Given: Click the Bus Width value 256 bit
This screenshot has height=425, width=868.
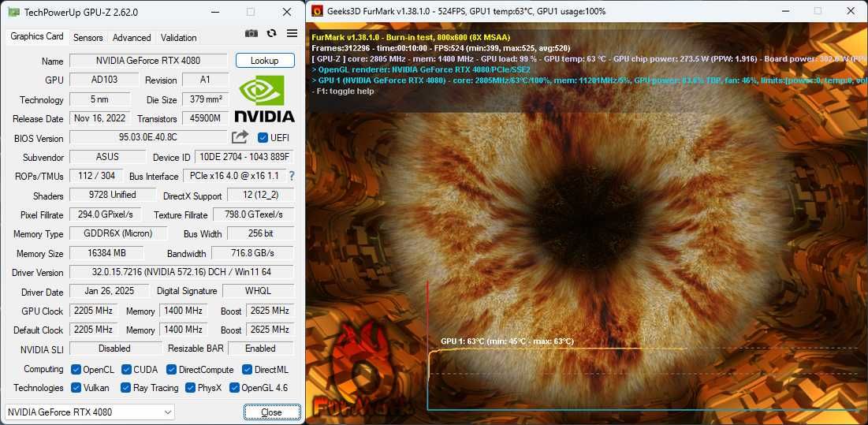Looking at the screenshot, I should (x=261, y=233).
